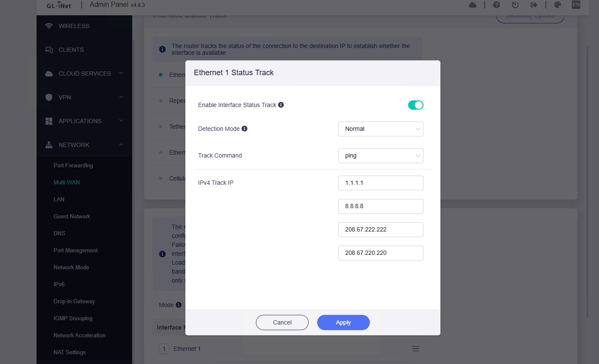Click the power reboot icon
Image resolution: width=599 pixels, height=364 pixels.
coord(515,5)
